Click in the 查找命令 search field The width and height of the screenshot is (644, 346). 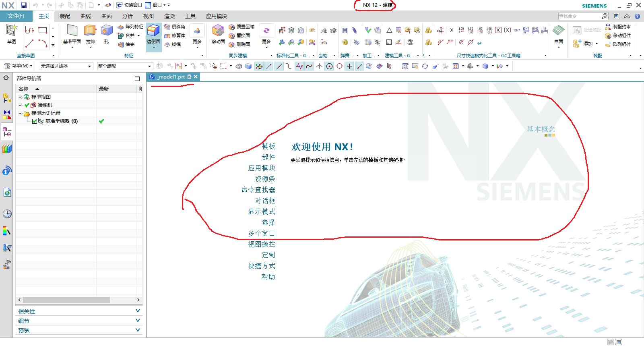pos(580,16)
